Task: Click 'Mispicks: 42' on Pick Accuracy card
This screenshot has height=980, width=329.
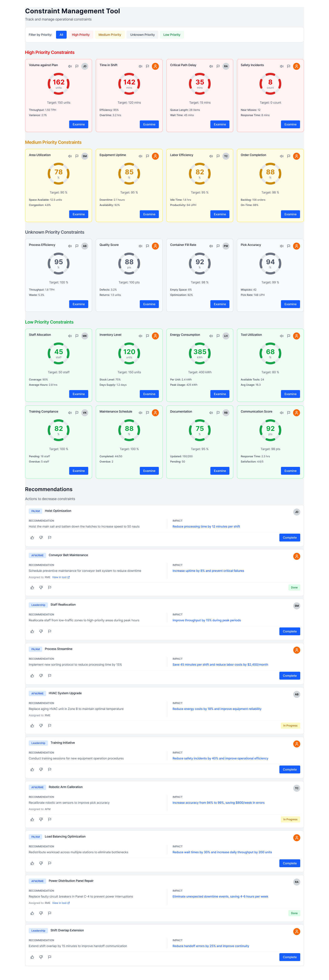Action: (x=248, y=290)
